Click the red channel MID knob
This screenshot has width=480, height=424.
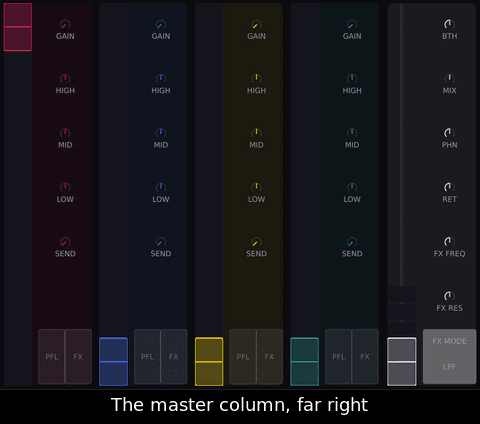click(x=65, y=133)
